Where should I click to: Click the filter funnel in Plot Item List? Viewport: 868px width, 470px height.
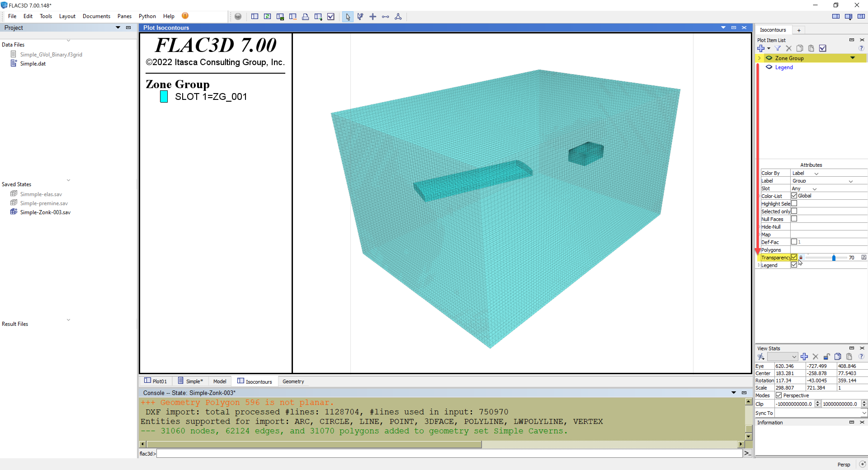click(x=778, y=48)
